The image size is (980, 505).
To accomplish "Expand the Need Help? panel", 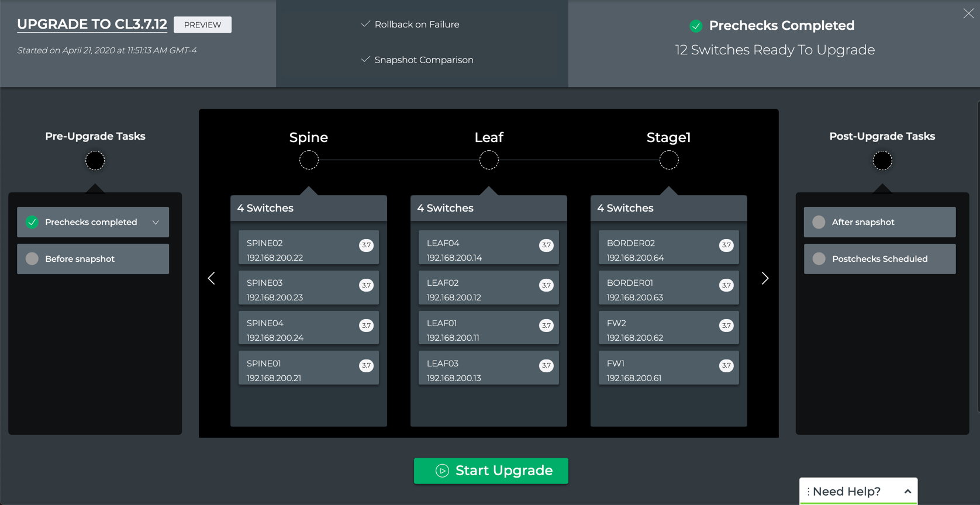I will [x=907, y=492].
